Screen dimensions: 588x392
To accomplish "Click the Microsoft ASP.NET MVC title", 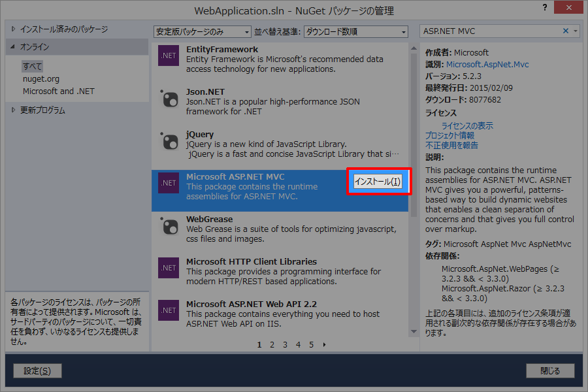I will coord(235,176).
